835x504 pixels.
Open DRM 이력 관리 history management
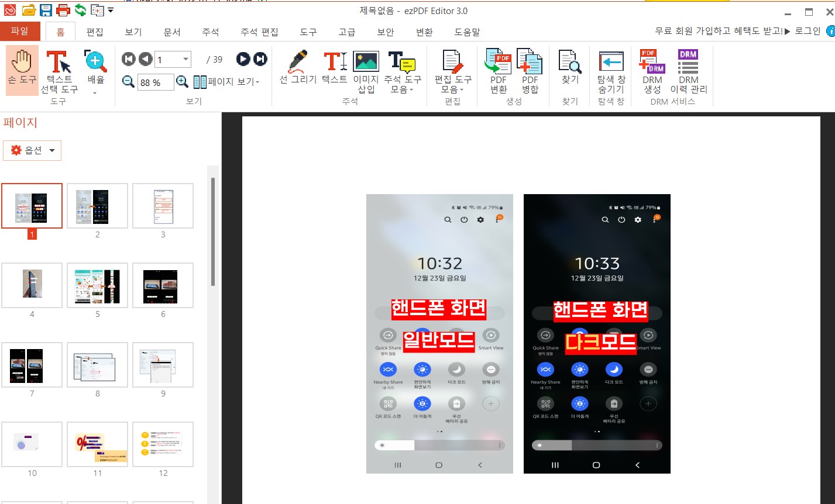point(689,71)
